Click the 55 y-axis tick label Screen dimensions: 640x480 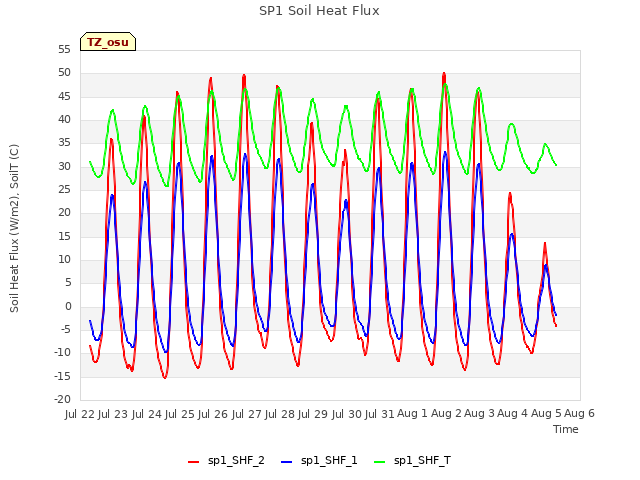point(64,49)
